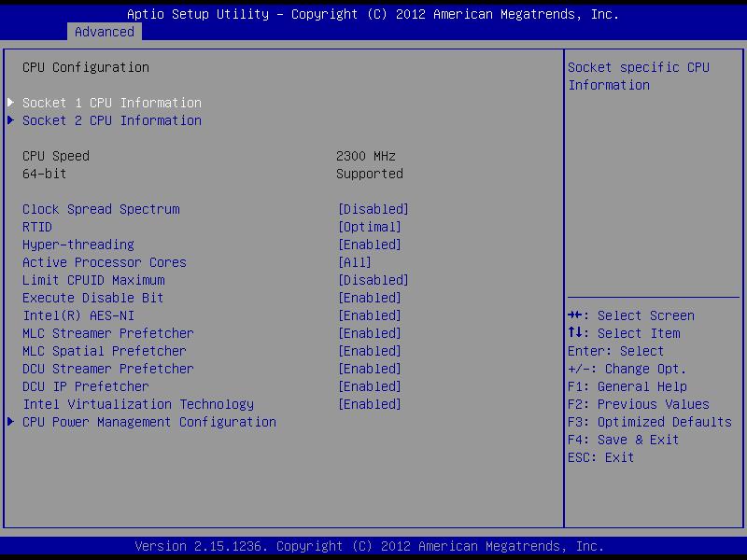This screenshot has height=560, width=747.
Task: Click the Socket specific CPU Information help text
Action: tap(639, 77)
